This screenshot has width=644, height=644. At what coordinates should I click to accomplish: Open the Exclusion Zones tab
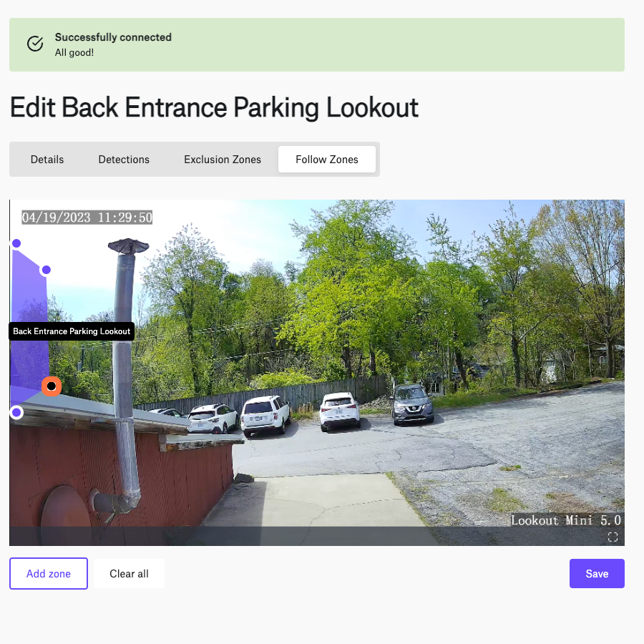223,160
